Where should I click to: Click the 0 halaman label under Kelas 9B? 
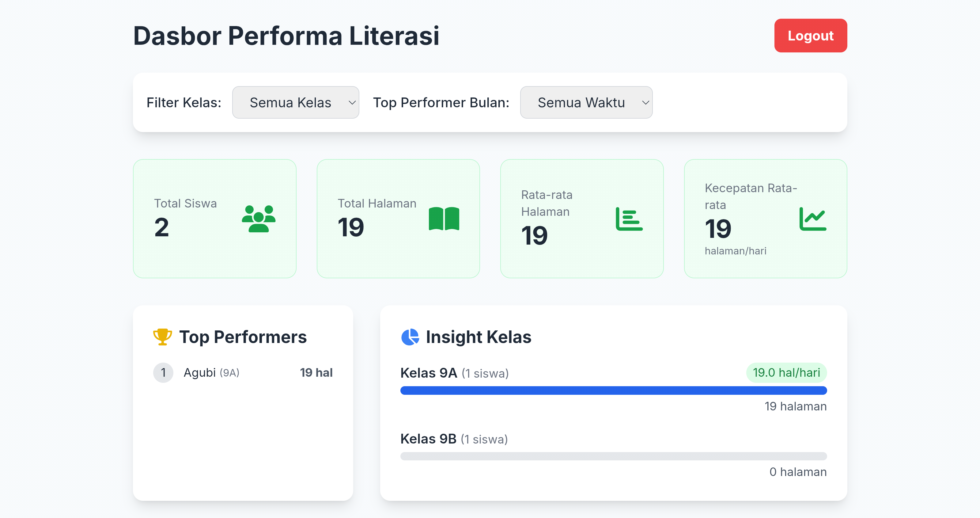(x=798, y=472)
